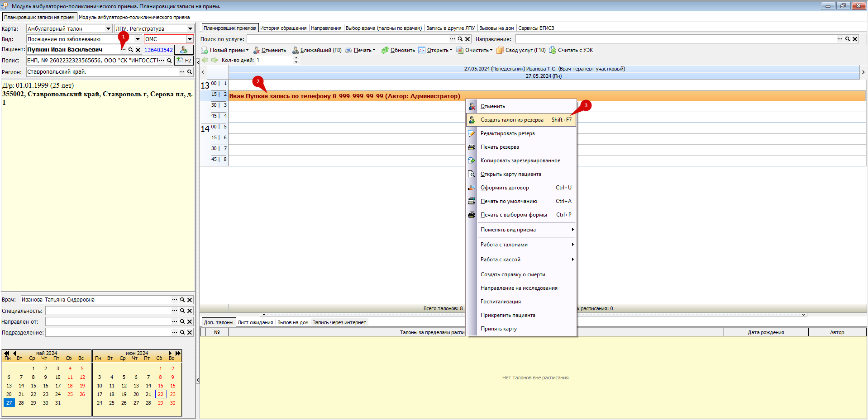Switch to Направления tab
Screen dimensions: 868x420
click(326, 28)
